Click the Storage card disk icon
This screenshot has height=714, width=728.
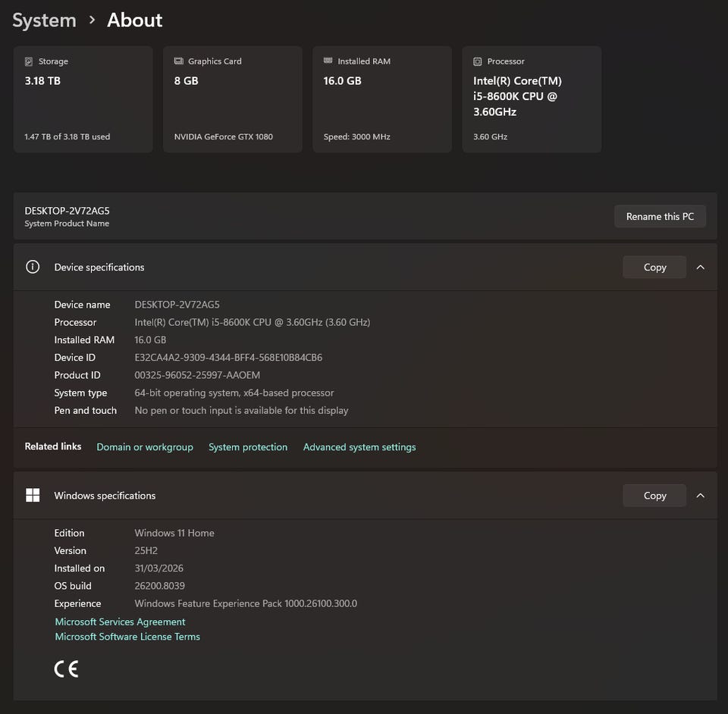tap(29, 61)
